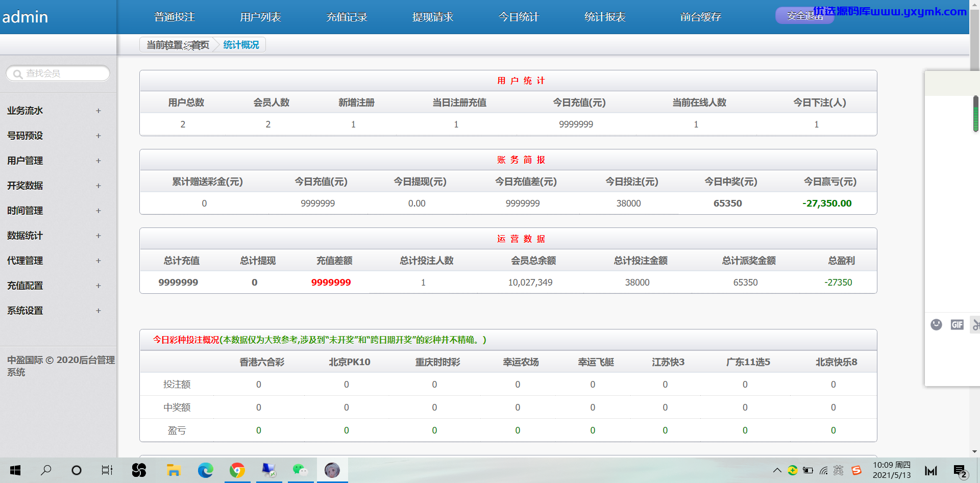
Task: Open the notification center icon
Action: (x=961, y=471)
